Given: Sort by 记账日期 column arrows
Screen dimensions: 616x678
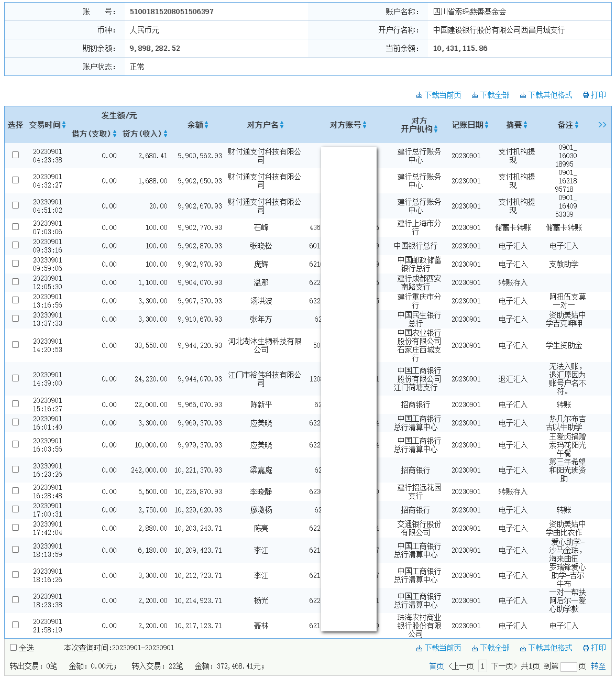Looking at the screenshot, I should (x=487, y=125).
